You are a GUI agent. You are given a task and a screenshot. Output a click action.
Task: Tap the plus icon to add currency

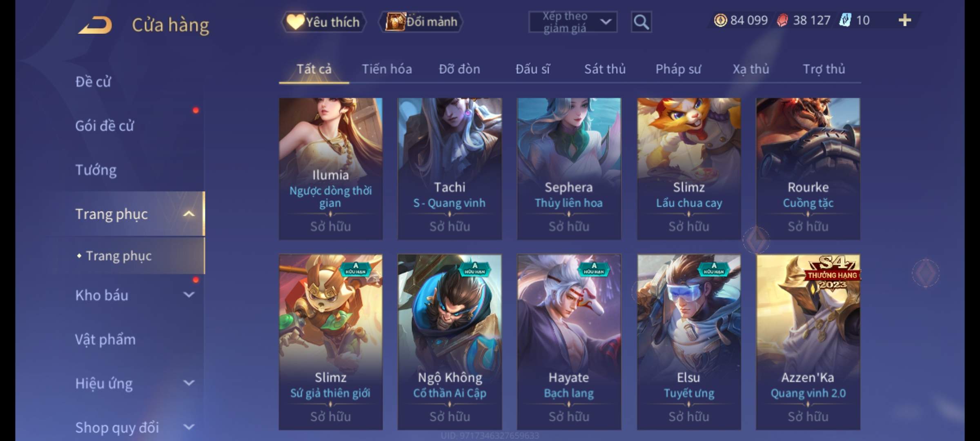905,20
